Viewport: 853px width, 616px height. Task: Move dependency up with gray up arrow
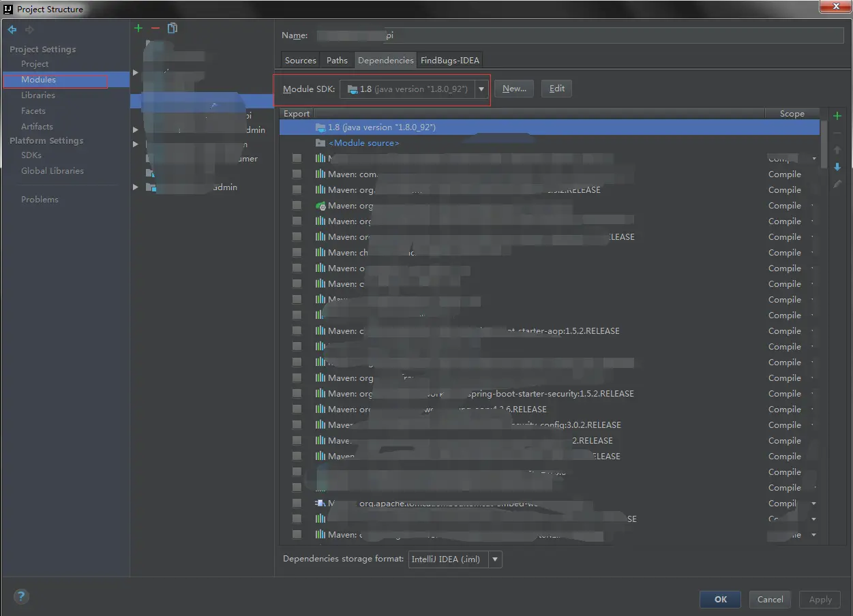pyautogui.click(x=837, y=150)
